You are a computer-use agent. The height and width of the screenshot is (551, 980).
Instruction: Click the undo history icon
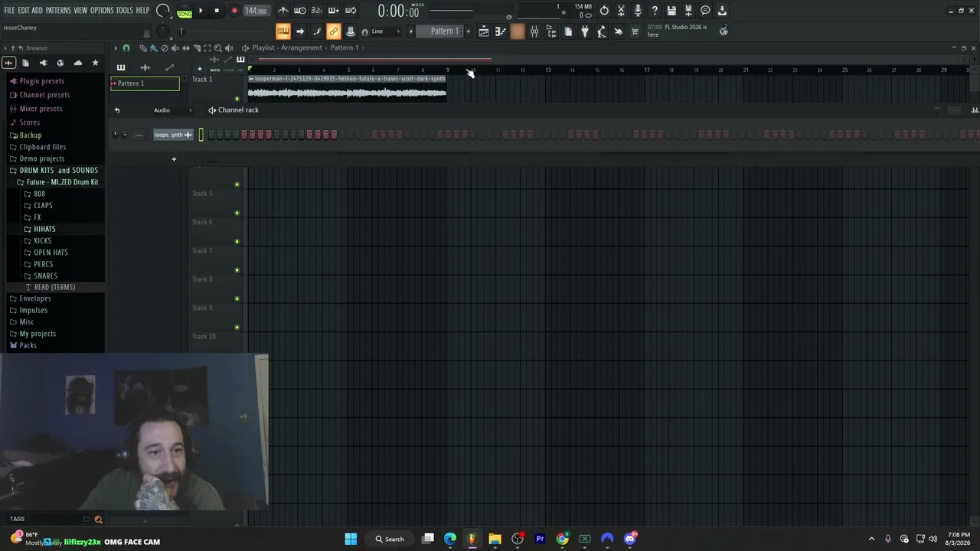[604, 11]
